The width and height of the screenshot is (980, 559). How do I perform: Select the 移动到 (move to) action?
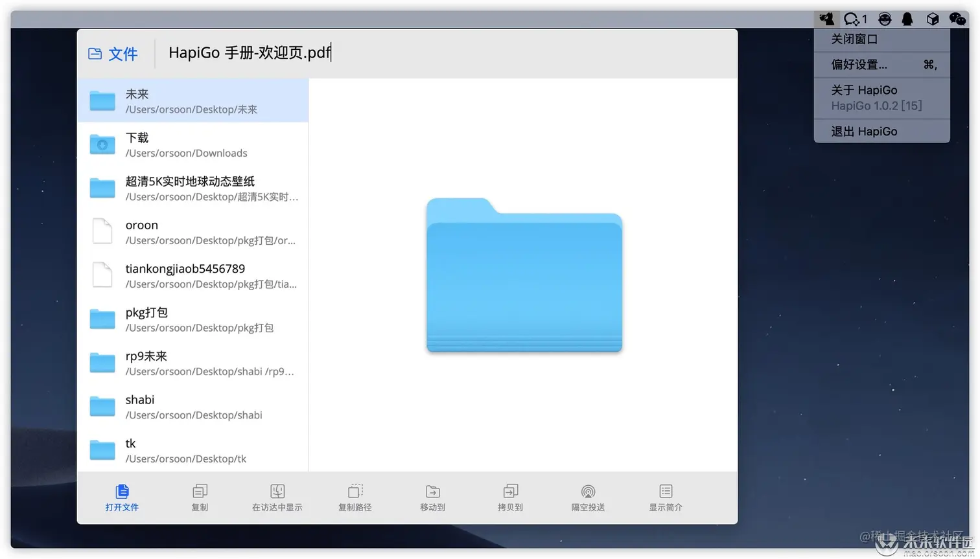pos(432,497)
